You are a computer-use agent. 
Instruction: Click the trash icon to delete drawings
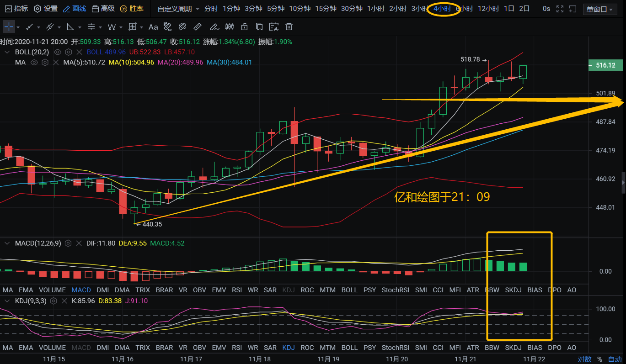(289, 27)
